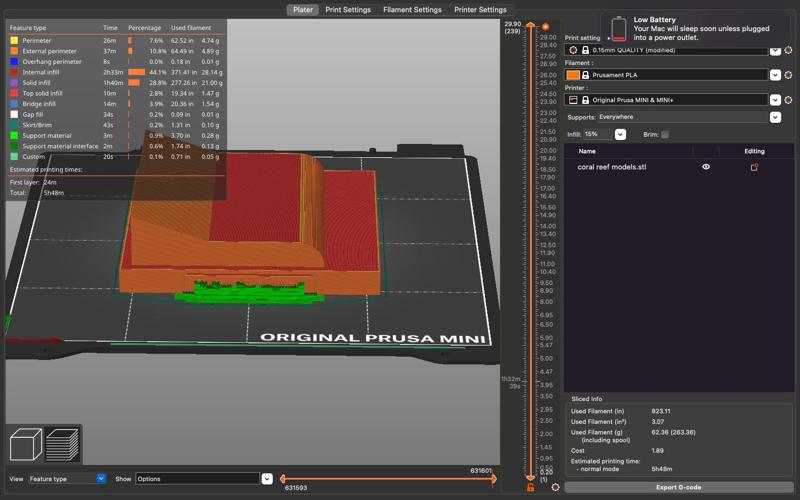Click lock icon in Original Prusa MINI field
Viewport: 800px width, 500px height.
(585, 100)
